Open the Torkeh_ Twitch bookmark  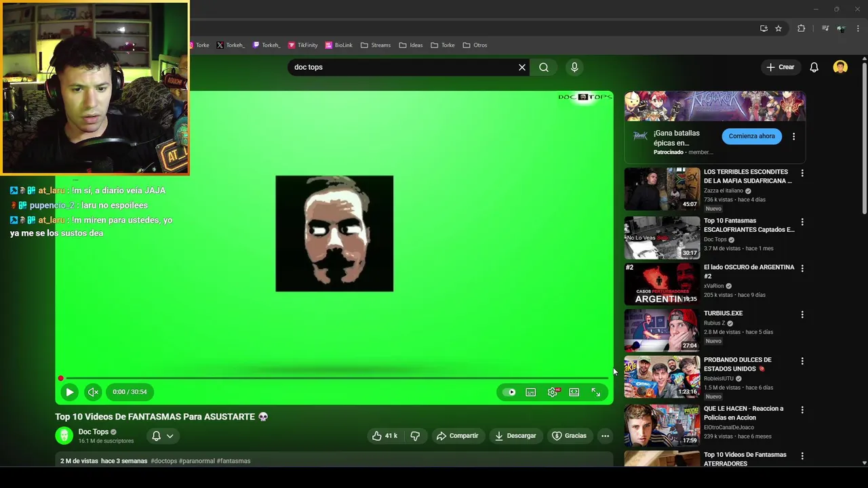click(x=267, y=45)
